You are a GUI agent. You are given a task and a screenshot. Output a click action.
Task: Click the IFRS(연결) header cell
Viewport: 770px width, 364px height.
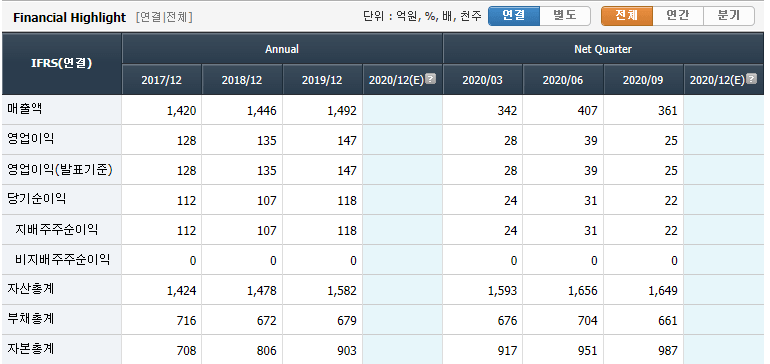[61, 64]
